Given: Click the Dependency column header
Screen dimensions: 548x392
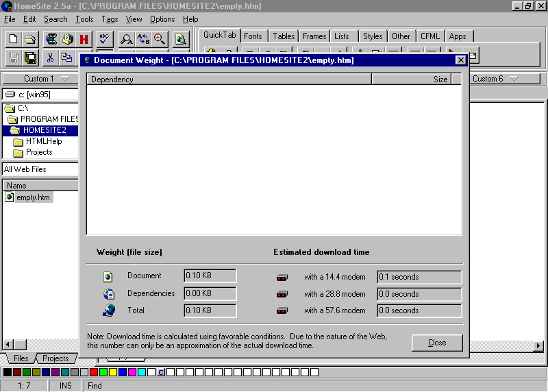Looking at the screenshot, I should (x=229, y=79).
